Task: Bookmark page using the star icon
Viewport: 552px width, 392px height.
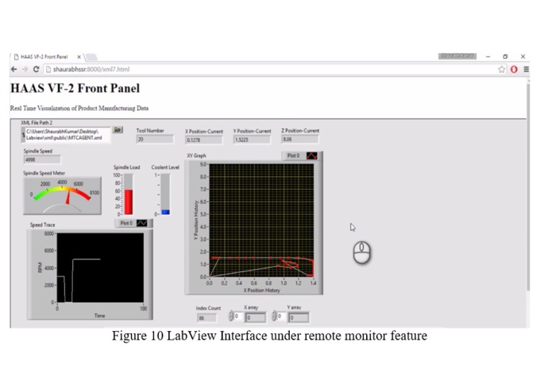Action: tap(502, 69)
